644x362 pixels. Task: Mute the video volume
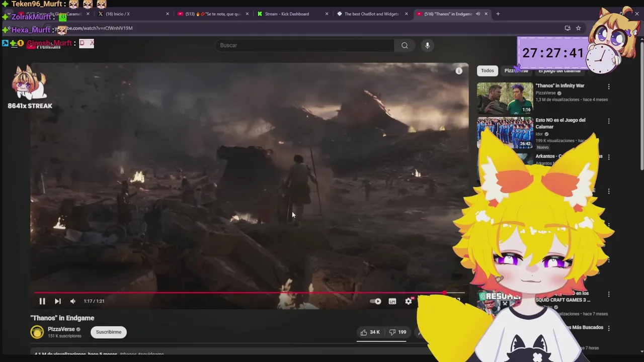pos(73,301)
